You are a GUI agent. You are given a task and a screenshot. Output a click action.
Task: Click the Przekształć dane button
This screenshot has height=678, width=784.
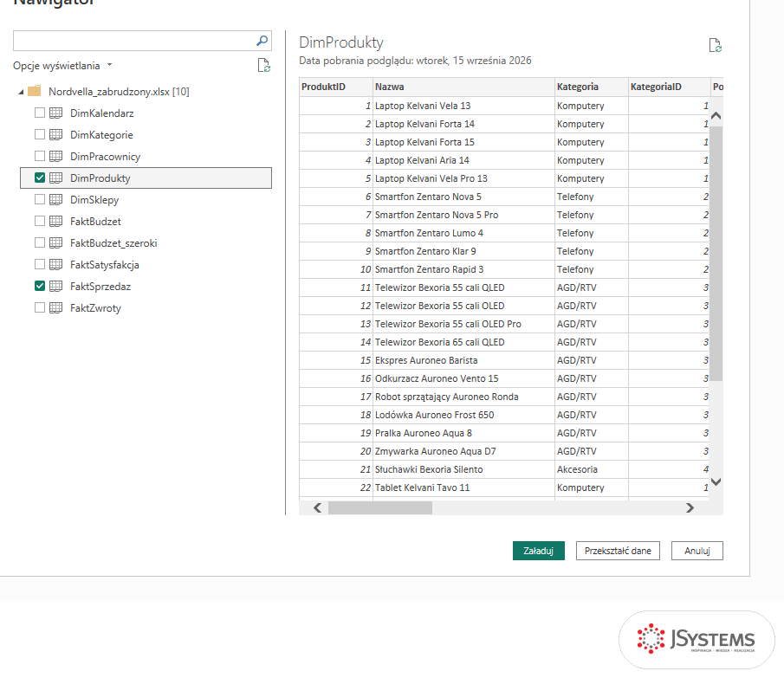click(x=618, y=551)
